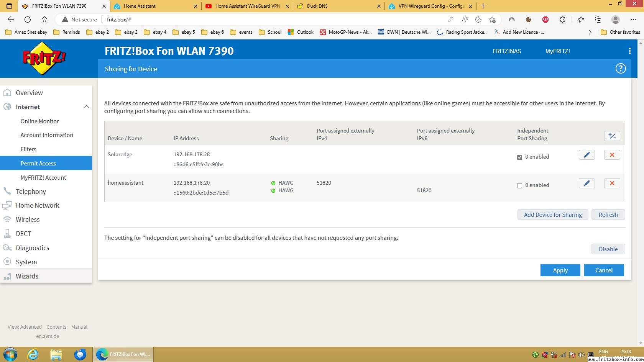
Task: Click the plus/minus column settings icon
Action: pyautogui.click(x=612, y=136)
